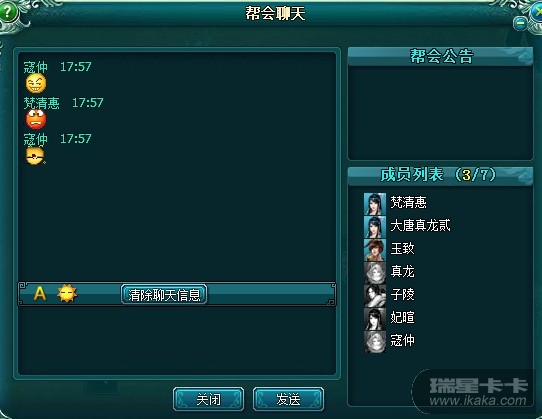Select offline member 妃暄 avatar

point(375,318)
